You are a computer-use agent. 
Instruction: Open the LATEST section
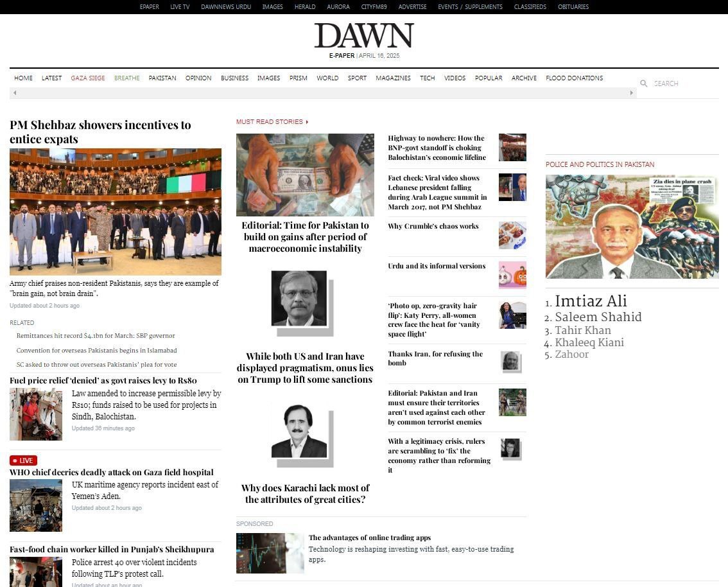pyautogui.click(x=51, y=78)
